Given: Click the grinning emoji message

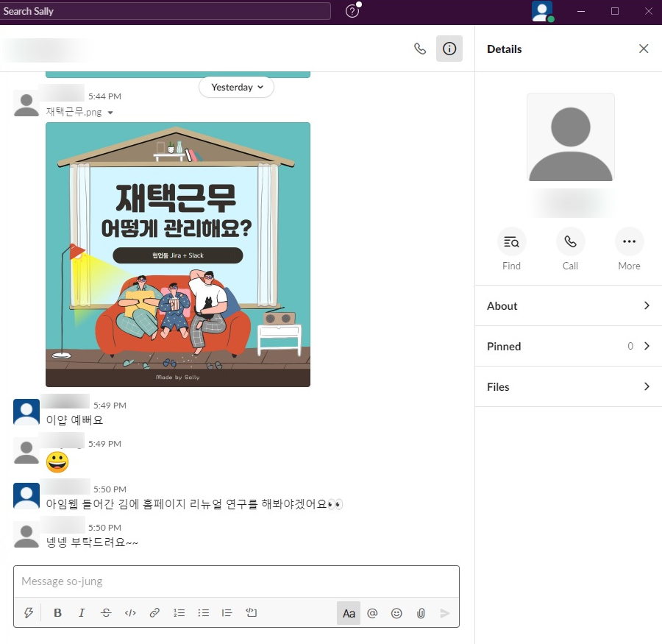Looking at the screenshot, I should pyautogui.click(x=57, y=462).
